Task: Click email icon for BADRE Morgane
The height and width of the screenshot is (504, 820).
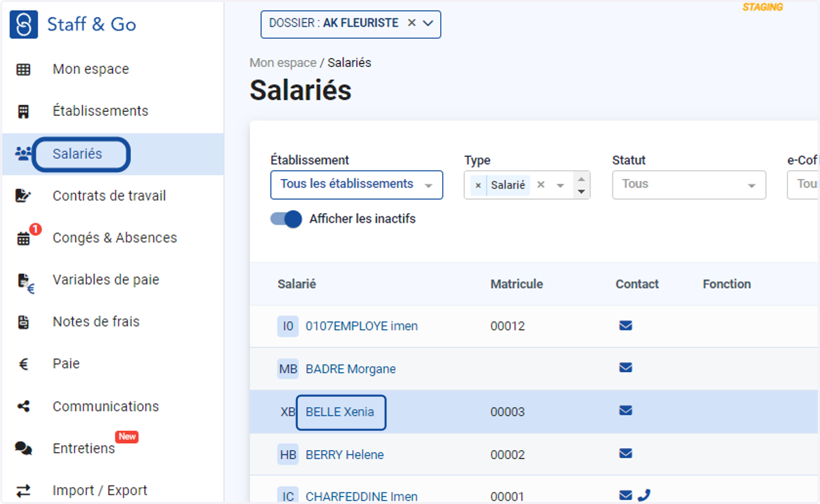Action: pyautogui.click(x=625, y=367)
